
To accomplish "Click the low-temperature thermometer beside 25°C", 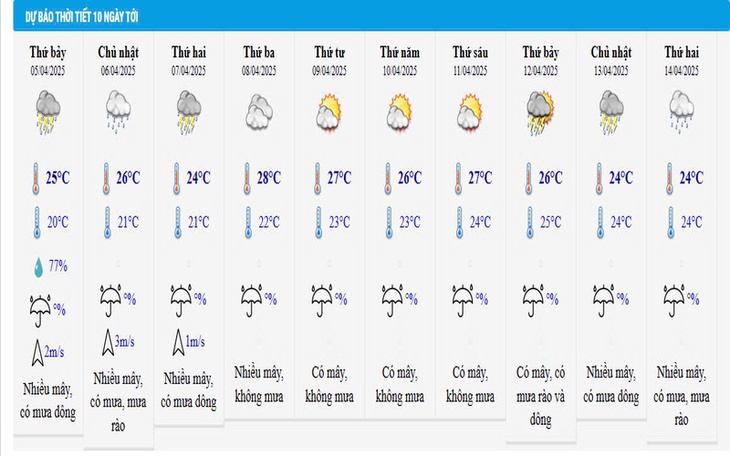I will coord(530,223).
